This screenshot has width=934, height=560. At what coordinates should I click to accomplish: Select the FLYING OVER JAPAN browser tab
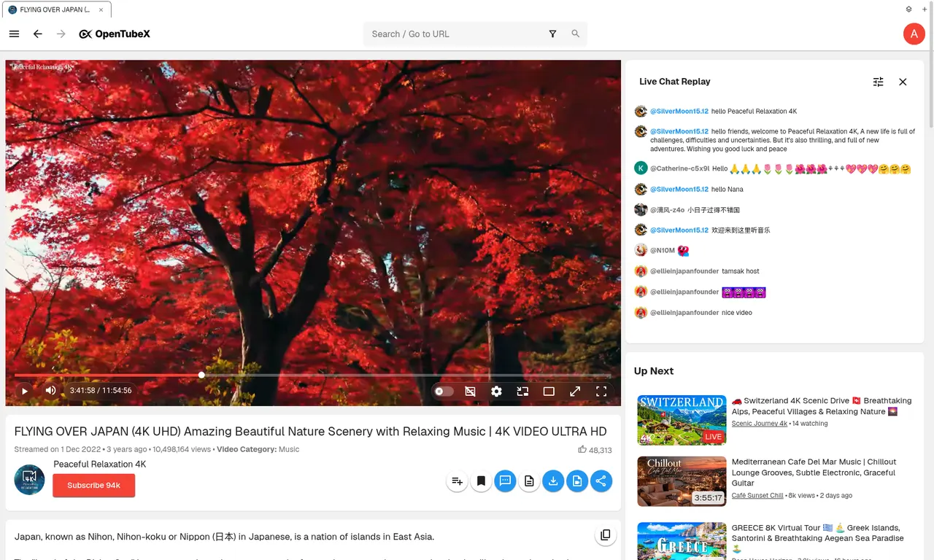point(56,9)
